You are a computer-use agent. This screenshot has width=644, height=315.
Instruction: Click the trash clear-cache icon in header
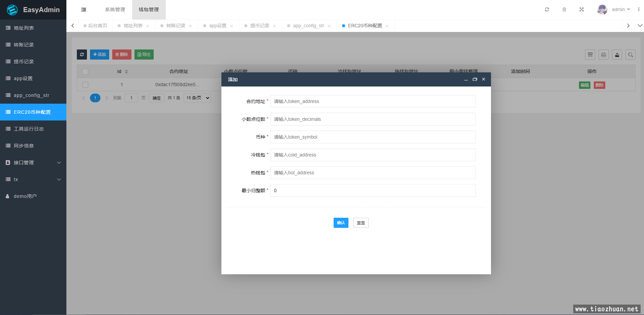564,9
